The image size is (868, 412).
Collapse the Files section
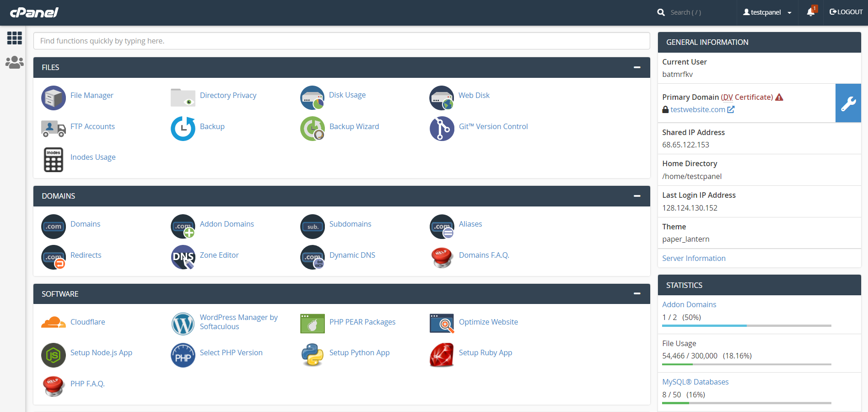point(636,67)
